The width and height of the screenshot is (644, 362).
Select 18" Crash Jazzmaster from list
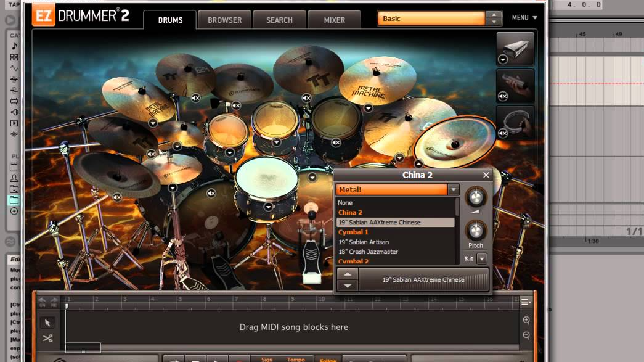click(x=368, y=252)
